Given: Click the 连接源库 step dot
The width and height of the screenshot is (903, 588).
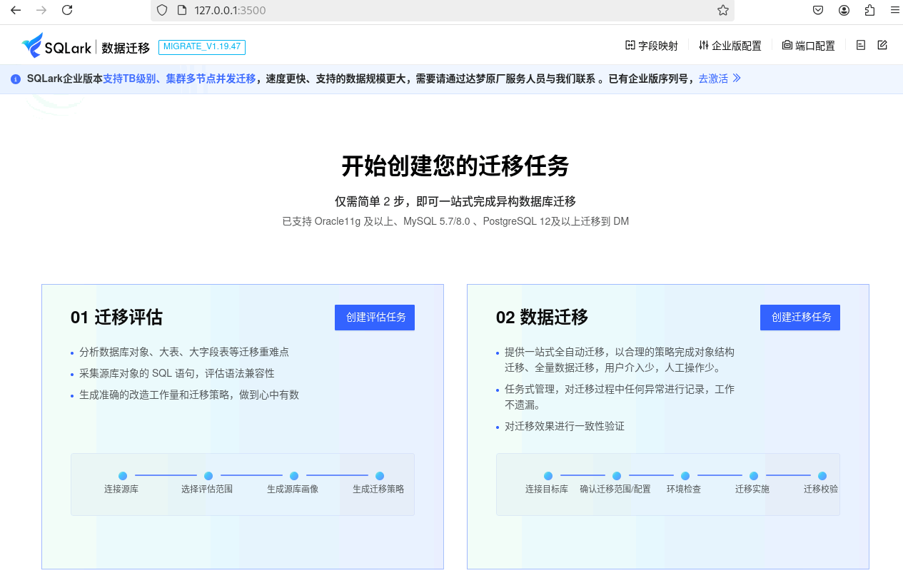Looking at the screenshot, I should [123, 476].
